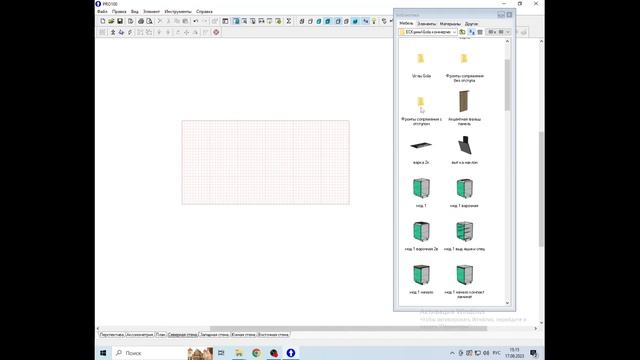Click library scroll down arrow
Viewport: 640px width, 360px height.
click(x=507, y=303)
